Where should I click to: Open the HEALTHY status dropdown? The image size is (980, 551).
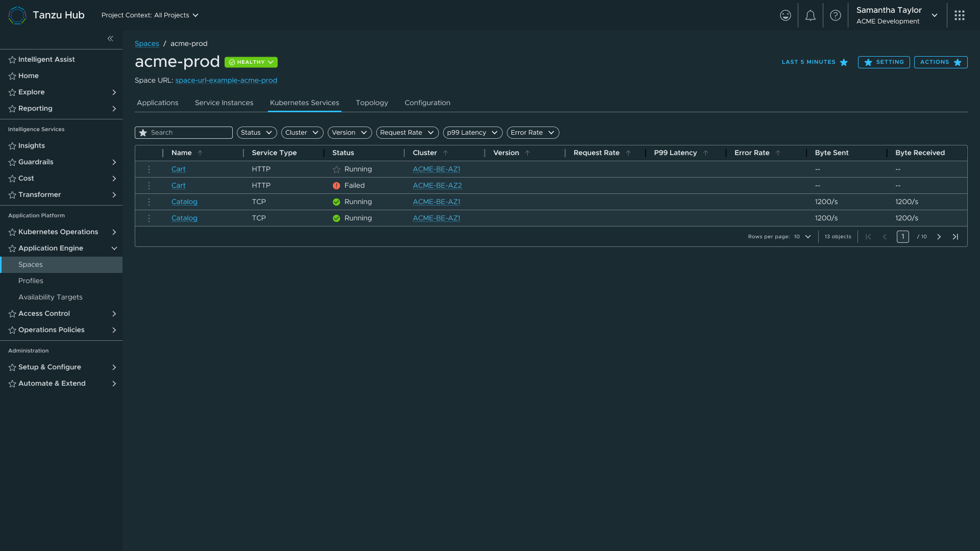click(x=251, y=62)
